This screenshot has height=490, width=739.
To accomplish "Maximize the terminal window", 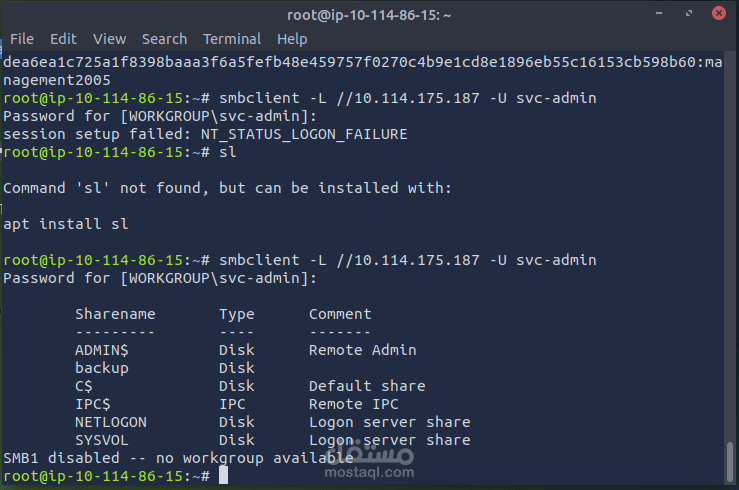I will [x=689, y=13].
